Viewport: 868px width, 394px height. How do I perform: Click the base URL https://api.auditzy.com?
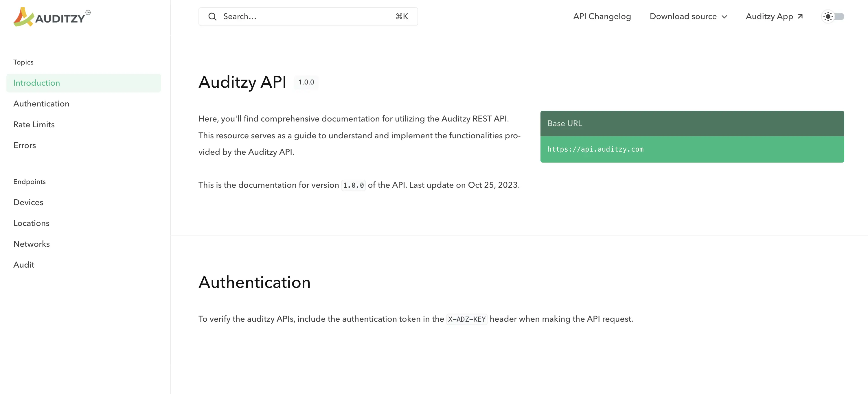coord(595,149)
